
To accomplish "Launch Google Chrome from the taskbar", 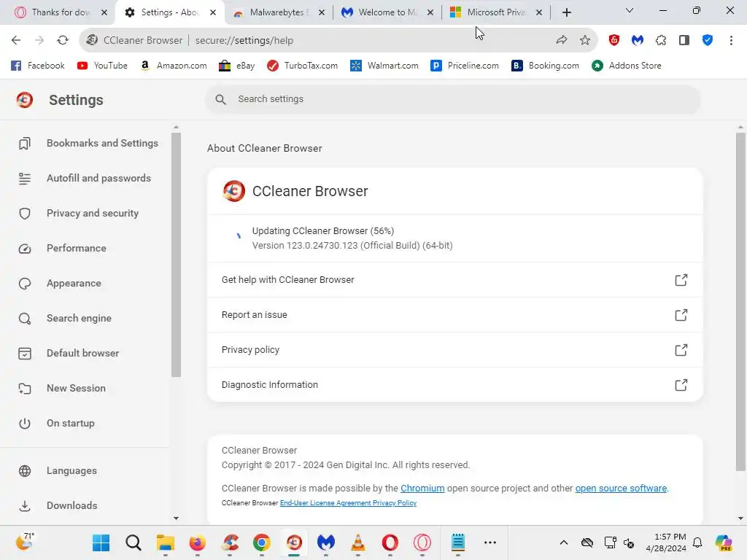I will [x=262, y=542].
